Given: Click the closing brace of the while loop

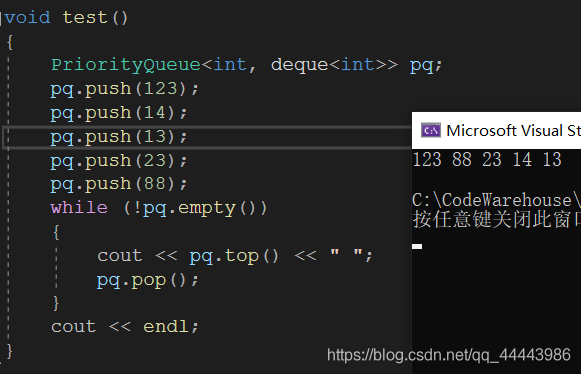Looking at the screenshot, I should point(56,303).
